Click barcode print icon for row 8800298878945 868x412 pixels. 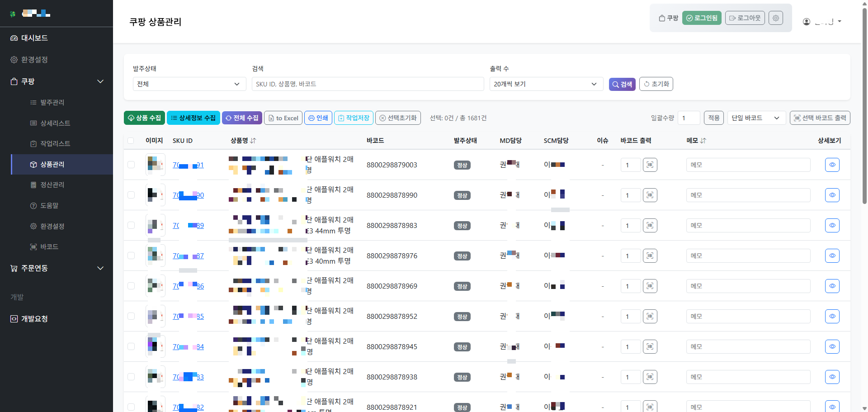tap(650, 346)
